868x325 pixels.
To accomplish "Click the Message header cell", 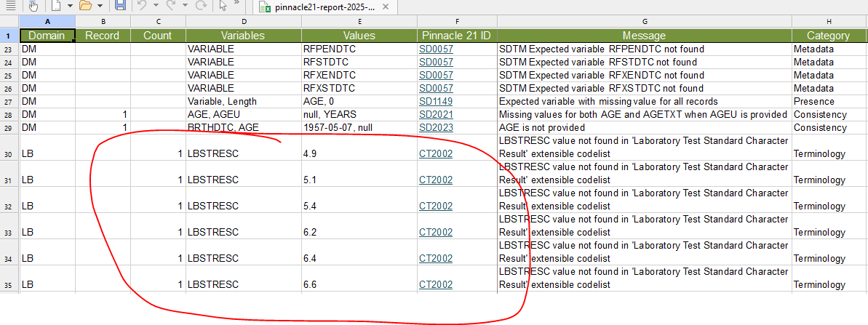I will (x=645, y=36).
